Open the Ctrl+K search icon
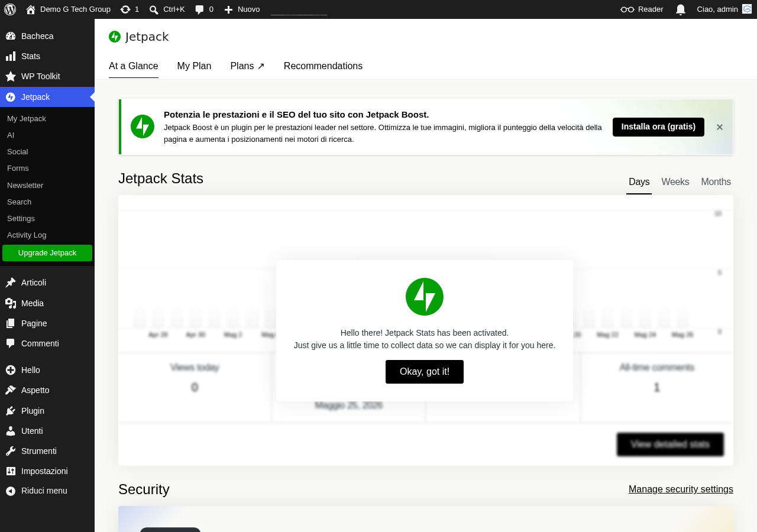Screen dimensions: 757x532 click(154, 9)
